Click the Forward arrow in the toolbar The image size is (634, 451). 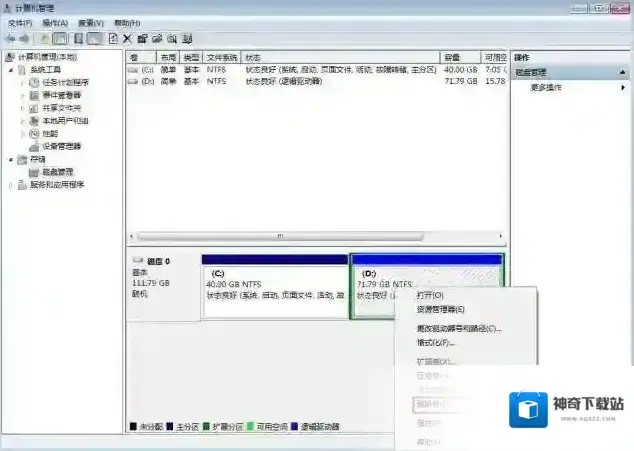tap(24, 38)
